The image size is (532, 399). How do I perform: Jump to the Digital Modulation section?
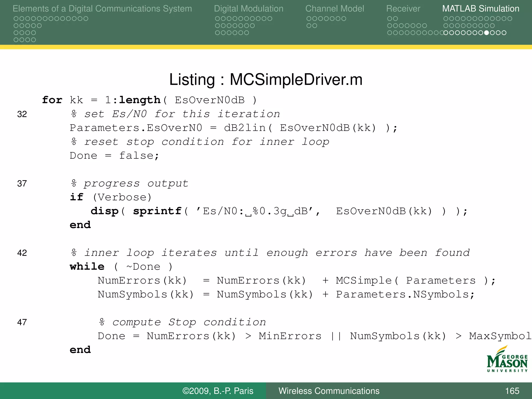click(x=249, y=9)
